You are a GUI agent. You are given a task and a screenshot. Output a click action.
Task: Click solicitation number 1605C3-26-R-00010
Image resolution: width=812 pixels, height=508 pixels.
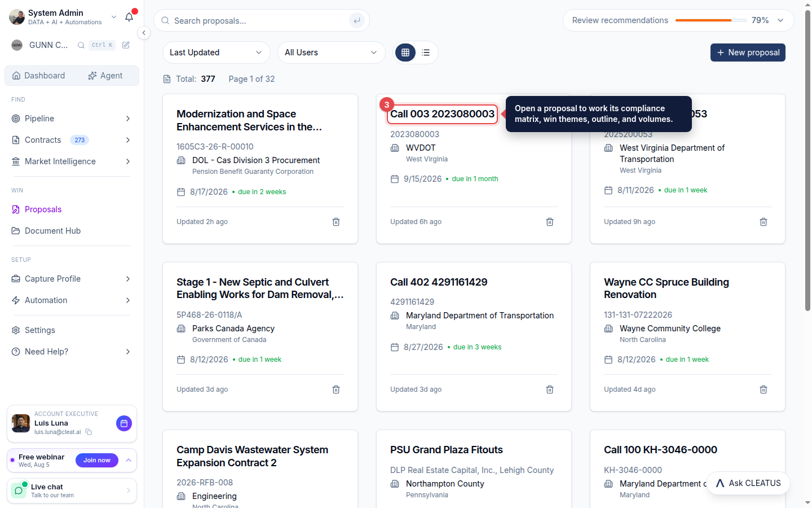click(x=215, y=147)
